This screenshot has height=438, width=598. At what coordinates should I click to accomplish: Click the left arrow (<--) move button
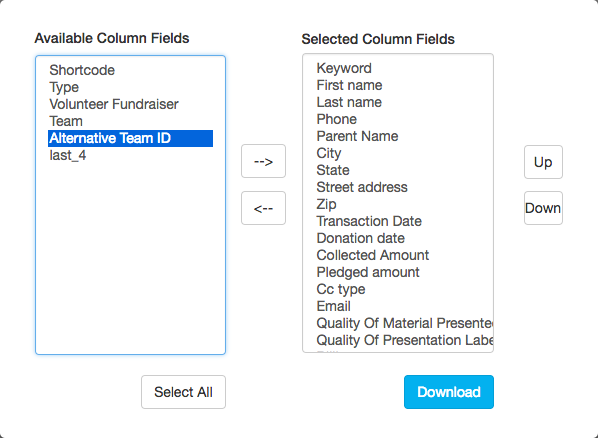click(263, 208)
